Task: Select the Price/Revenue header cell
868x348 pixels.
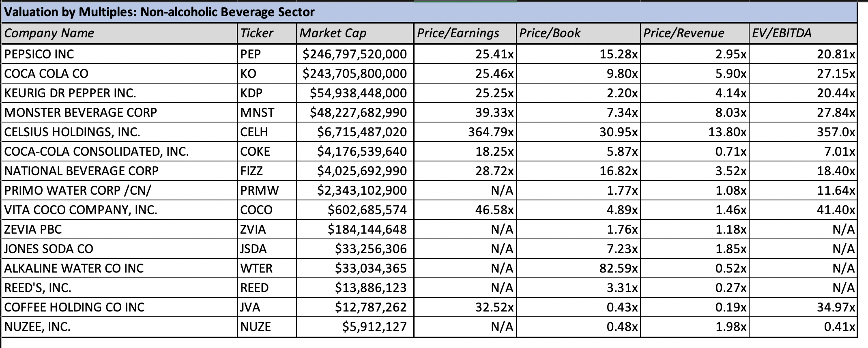Action: point(695,33)
